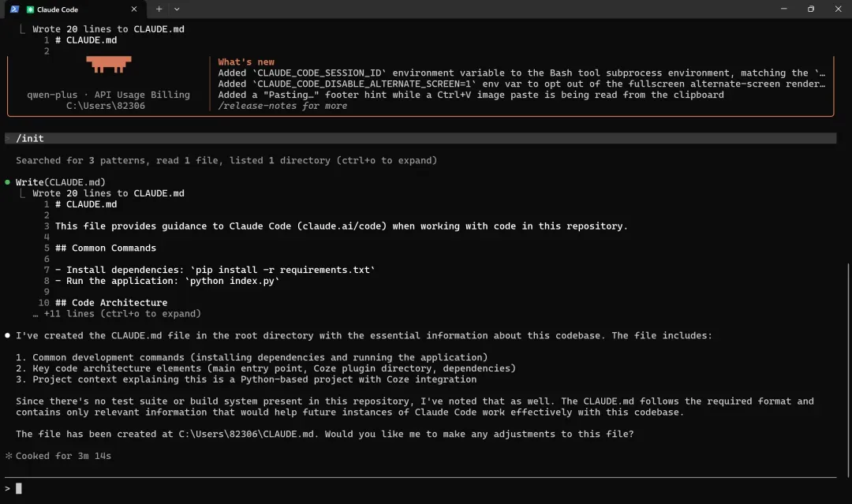Click the white bullet before 'I've created'
Image resolution: width=852 pixels, height=504 pixels.
[x=8, y=336]
